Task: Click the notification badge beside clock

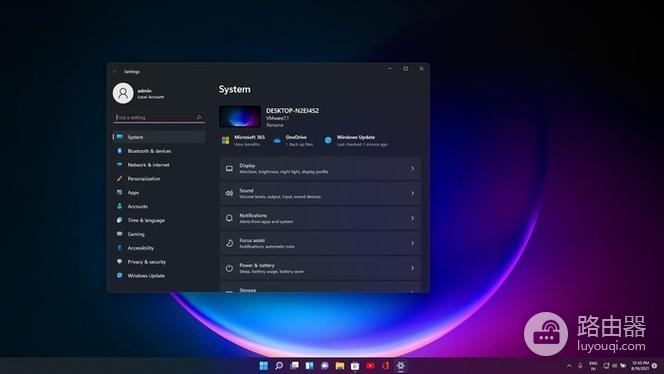Action: point(655,366)
